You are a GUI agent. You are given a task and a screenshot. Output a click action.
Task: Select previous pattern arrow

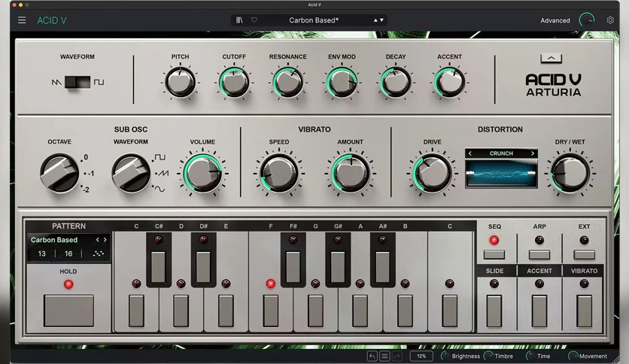98,240
